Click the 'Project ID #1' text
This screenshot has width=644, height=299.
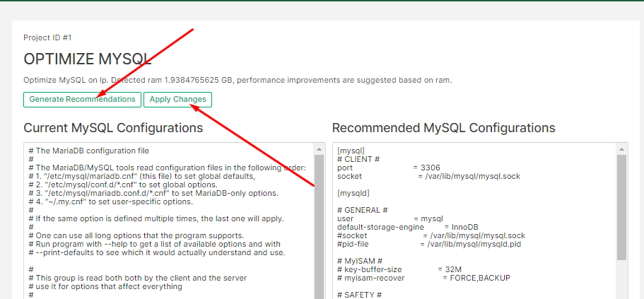pos(47,37)
